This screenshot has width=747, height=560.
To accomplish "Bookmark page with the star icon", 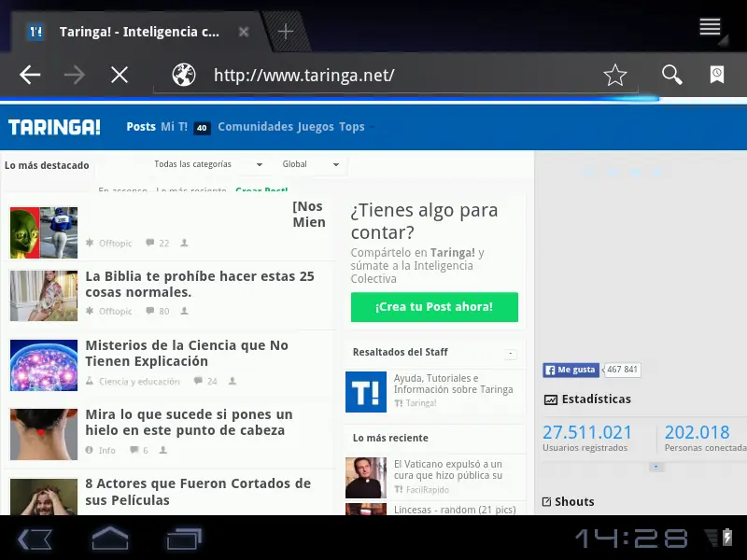I will click(x=615, y=75).
